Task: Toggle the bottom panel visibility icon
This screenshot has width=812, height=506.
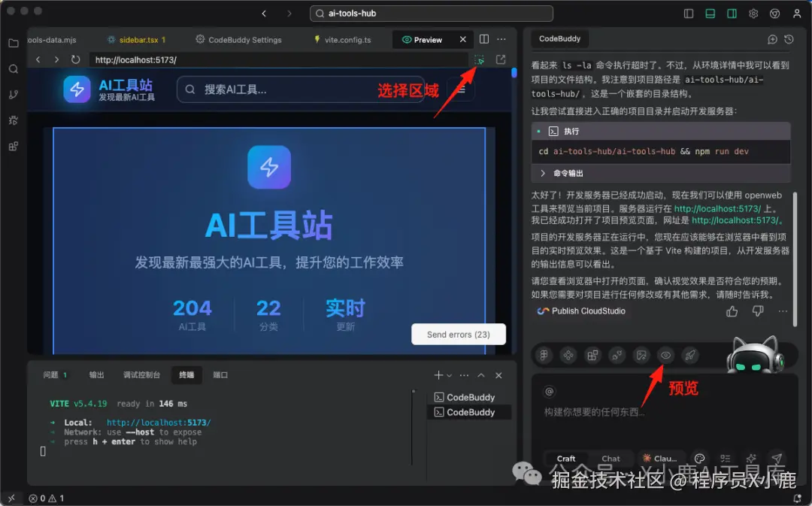Action: click(x=709, y=13)
